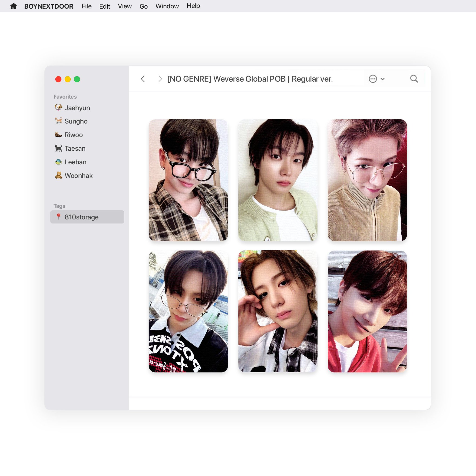476x476 pixels.
Task: Click the dog emoji beside Jaehyun
Action: [58, 108]
